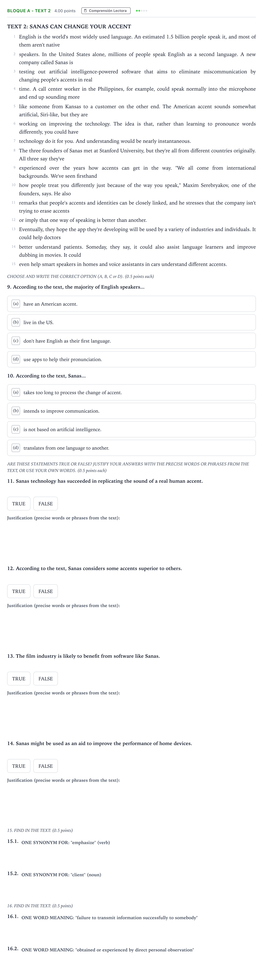Select option (b) live in the US
Screen dimensions: 263x980
click(x=131, y=322)
